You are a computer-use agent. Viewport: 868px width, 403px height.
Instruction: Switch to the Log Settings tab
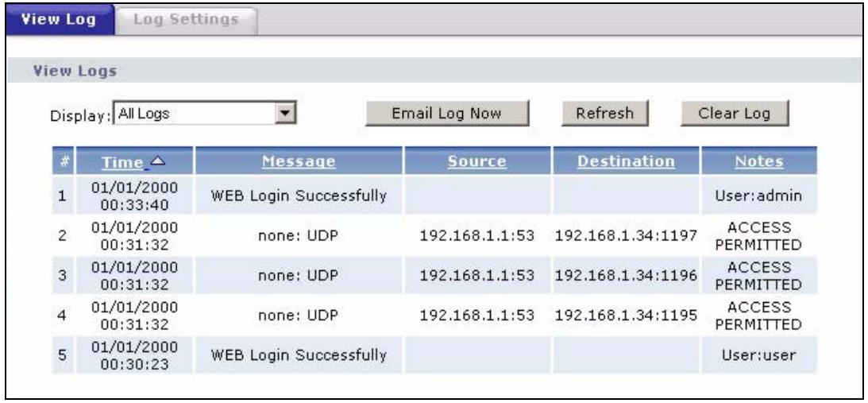pos(186,19)
